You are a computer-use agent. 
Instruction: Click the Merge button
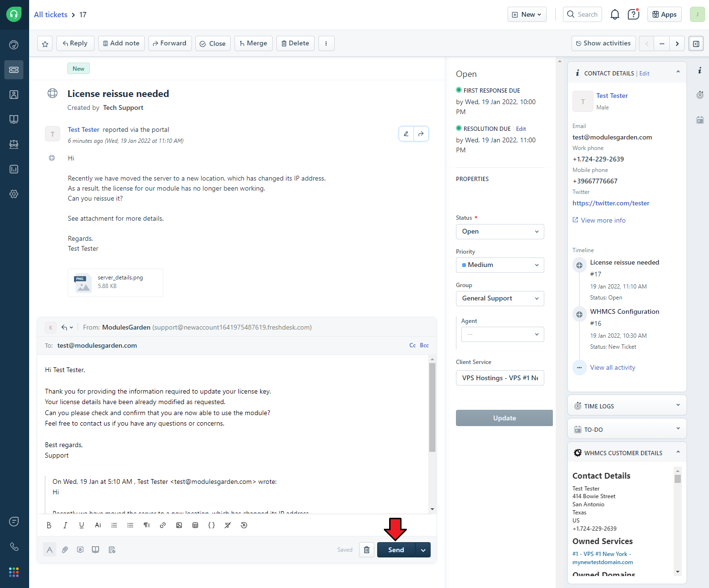[254, 43]
